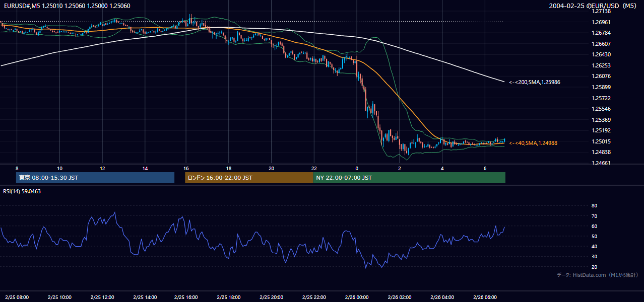Image resolution: width=644 pixels, height=302 pixels.
Task: Click hour label 10 under the price chart
Action: tap(59, 168)
